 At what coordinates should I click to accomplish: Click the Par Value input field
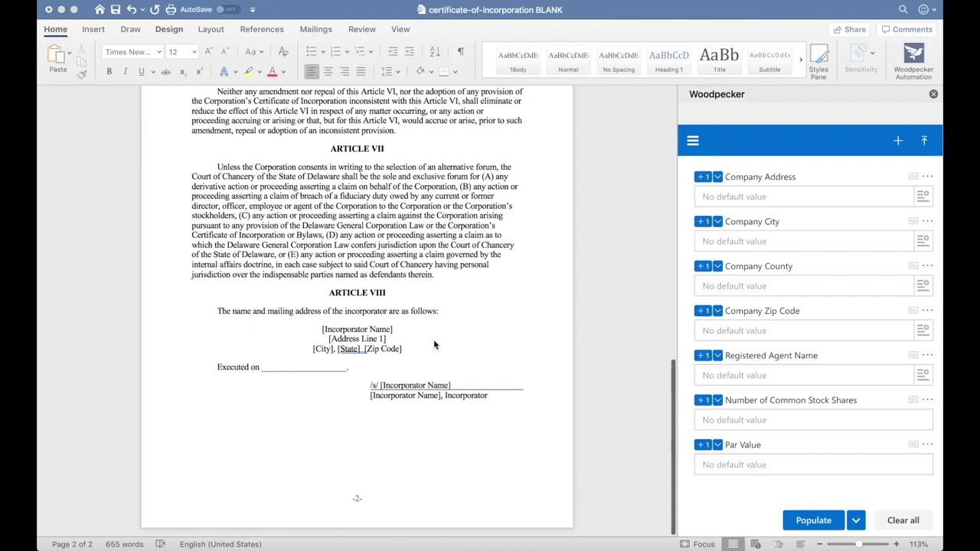[x=813, y=465]
